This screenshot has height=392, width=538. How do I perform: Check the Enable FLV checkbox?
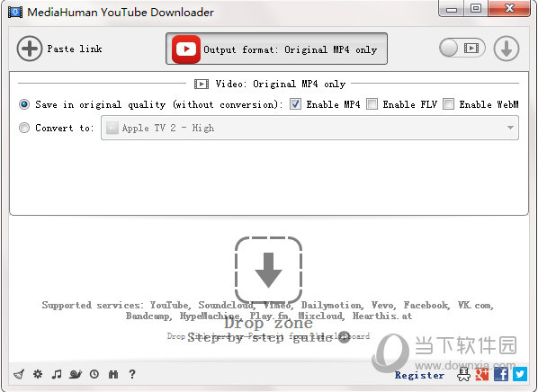coord(372,104)
